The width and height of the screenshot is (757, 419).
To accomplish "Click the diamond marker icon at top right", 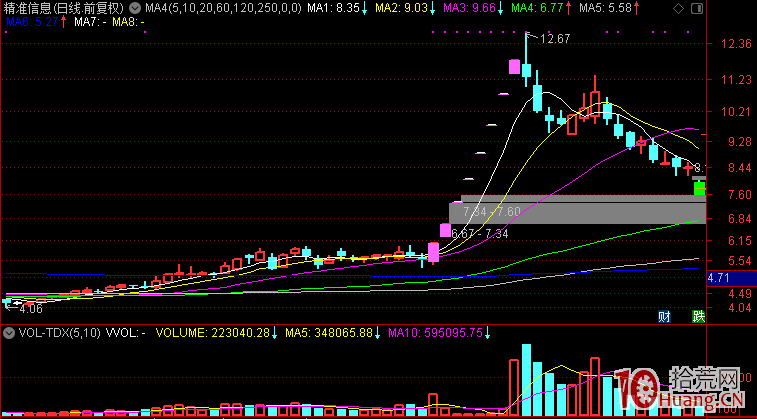I will tap(678, 8).
